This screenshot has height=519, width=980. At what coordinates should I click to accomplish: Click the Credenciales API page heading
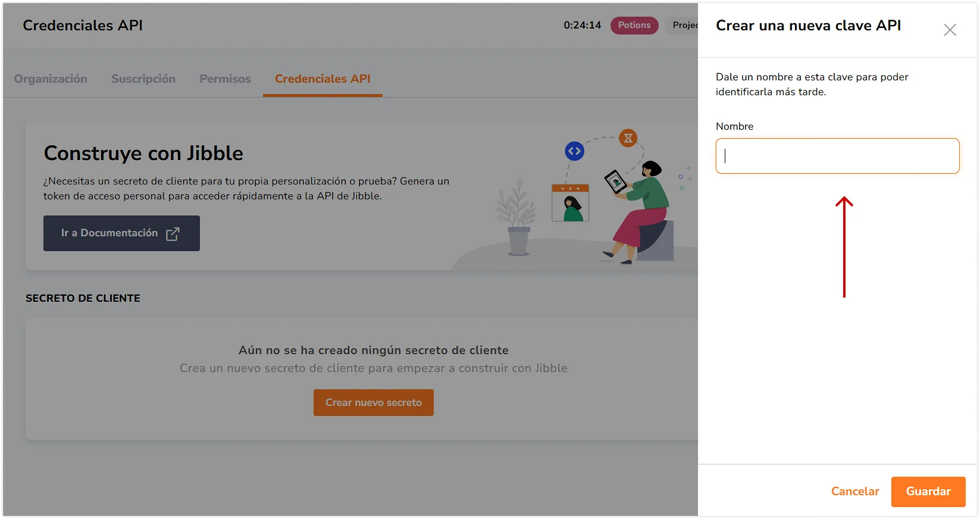pyautogui.click(x=83, y=26)
